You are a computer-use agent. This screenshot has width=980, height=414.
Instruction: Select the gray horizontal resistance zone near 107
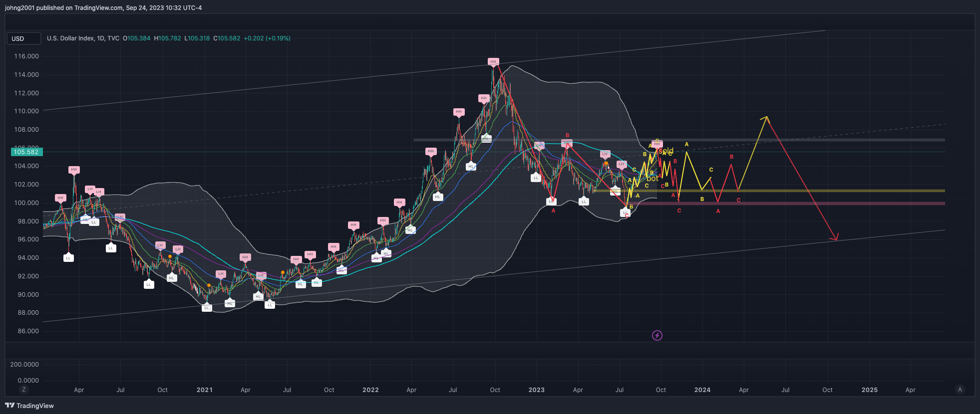[679, 140]
